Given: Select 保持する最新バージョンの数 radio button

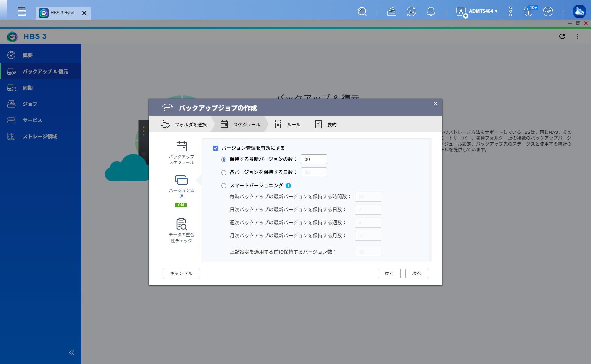Looking at the screenshot, I should tap(224, 160).
